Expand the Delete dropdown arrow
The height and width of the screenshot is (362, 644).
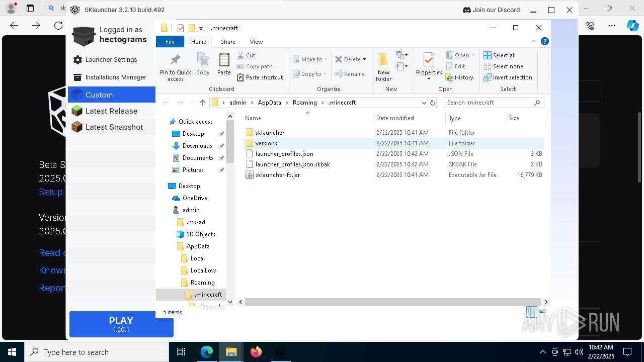click(364, 59)
